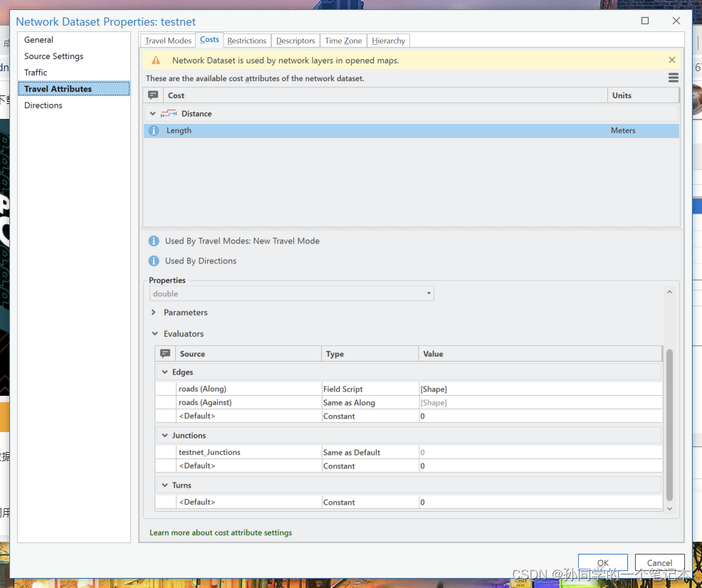
Task: Click Constant type in Edges default row
Action: tap(370, 416)
